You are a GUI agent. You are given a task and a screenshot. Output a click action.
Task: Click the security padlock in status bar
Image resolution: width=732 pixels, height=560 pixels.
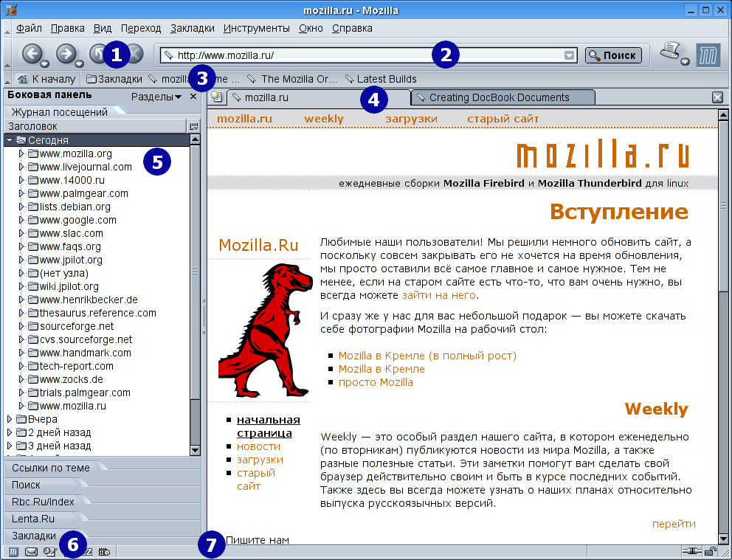click(x=711, y=552)
